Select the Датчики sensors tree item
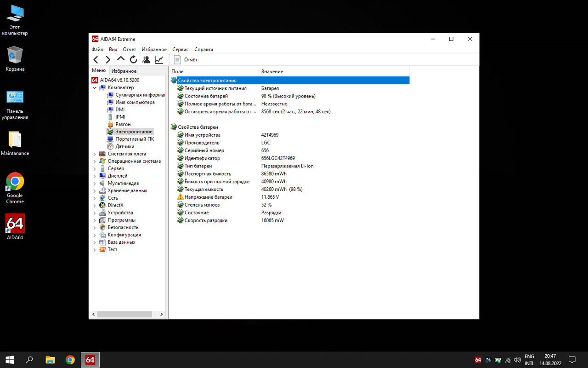Screen dimensions: 588x368 click(121, 146)
